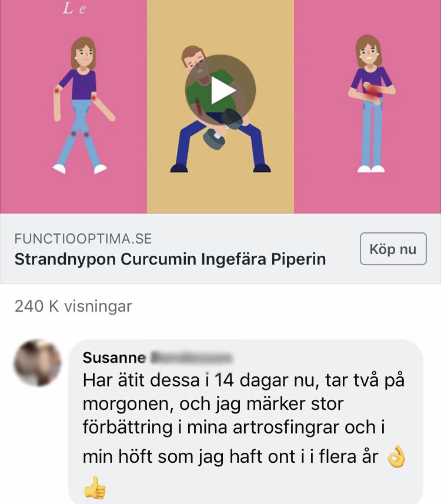Click the walking woman's sore knees
This screenshot has width=441, height=504.
click(80, 133)
